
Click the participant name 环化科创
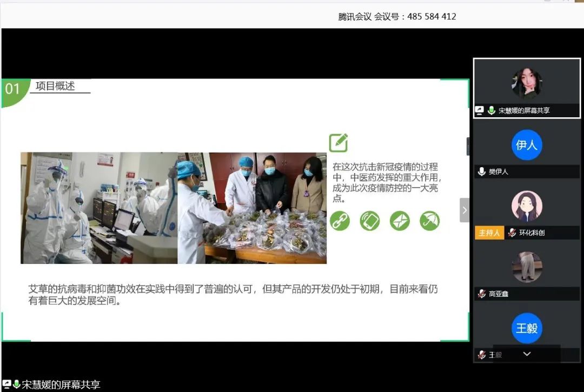(x=532, y=232)
